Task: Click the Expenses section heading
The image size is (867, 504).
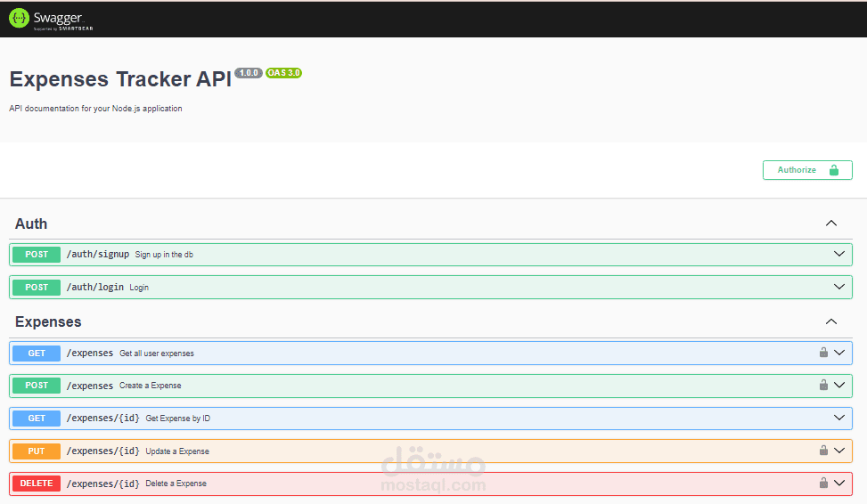Action: click(48, 321)
